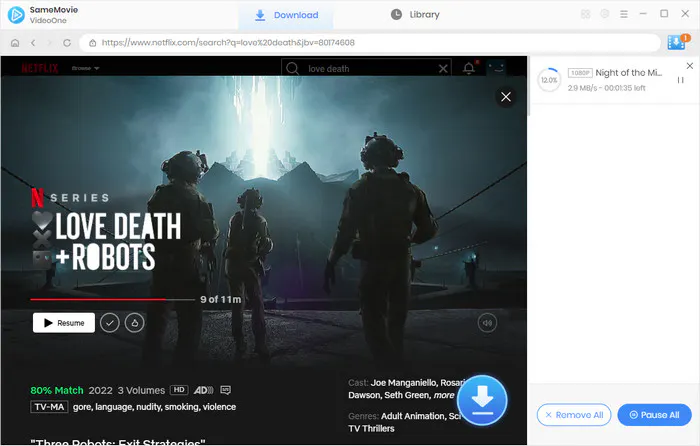Click the URL address field
Viewport: 700px width, 446px height.
pos(370,43)
